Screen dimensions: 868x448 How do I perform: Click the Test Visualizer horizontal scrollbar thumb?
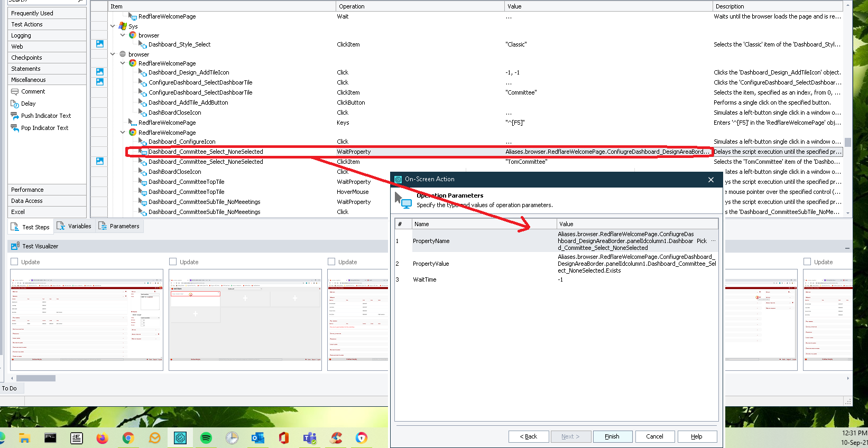36,378
